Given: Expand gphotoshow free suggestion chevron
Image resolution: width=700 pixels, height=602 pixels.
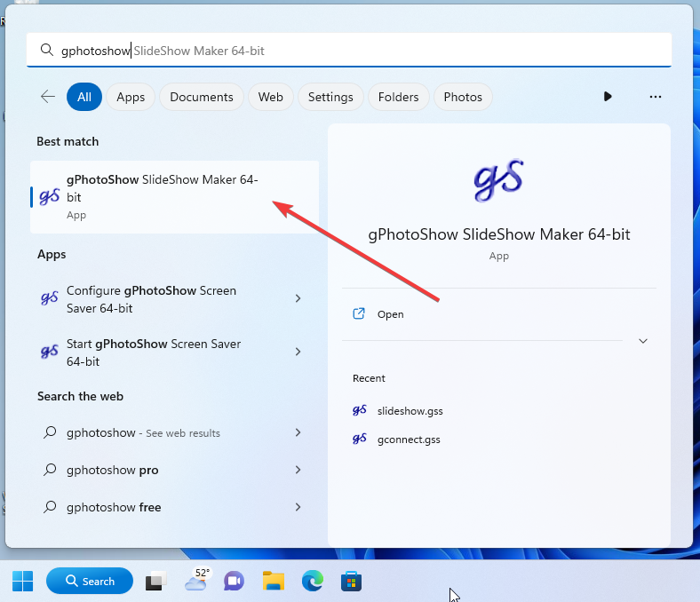Looking at the screenshot, I should (298, 507).
